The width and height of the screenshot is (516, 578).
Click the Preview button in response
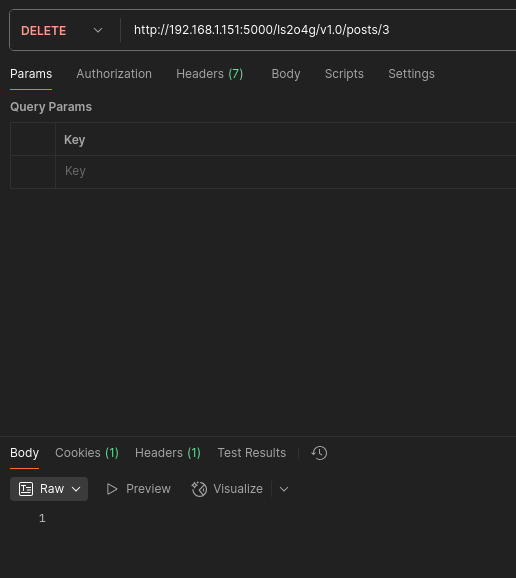(139, 489)
